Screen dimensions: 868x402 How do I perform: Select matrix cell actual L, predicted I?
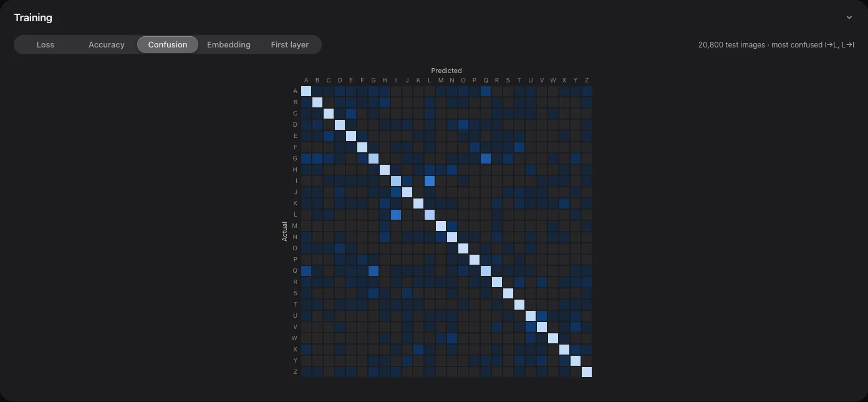tap(396, 215)
